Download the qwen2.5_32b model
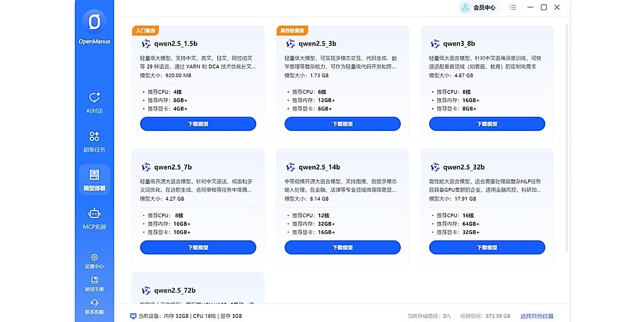This screenshot has width=644, height=322. [x=487, y=247]
